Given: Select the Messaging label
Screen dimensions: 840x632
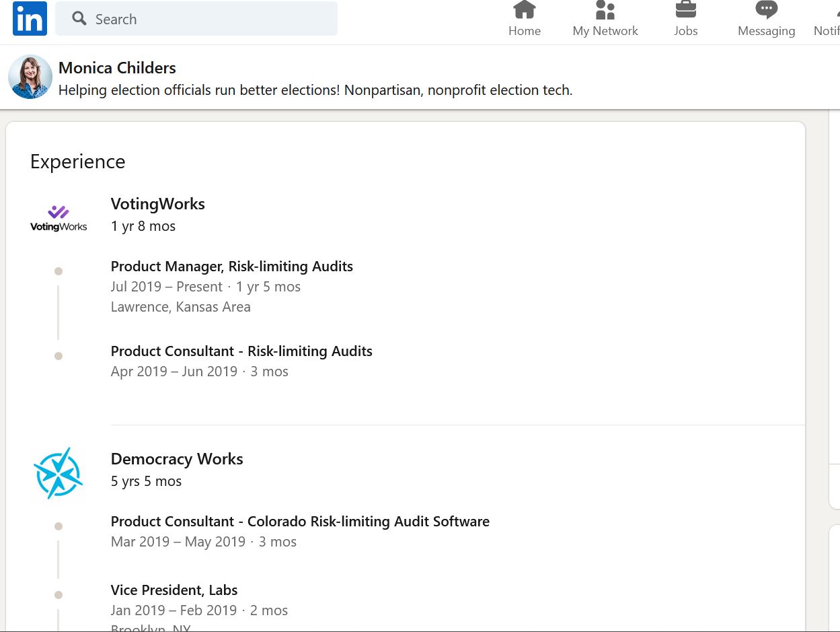Looking at the screenshot, I should [766, 31].
